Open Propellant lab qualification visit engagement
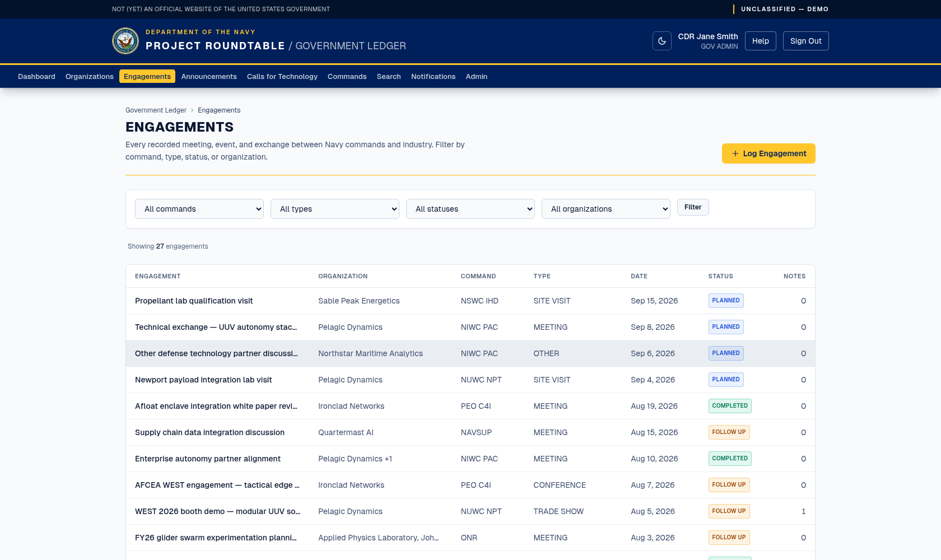This screenshot has width=941, height=560. point(194,301)
